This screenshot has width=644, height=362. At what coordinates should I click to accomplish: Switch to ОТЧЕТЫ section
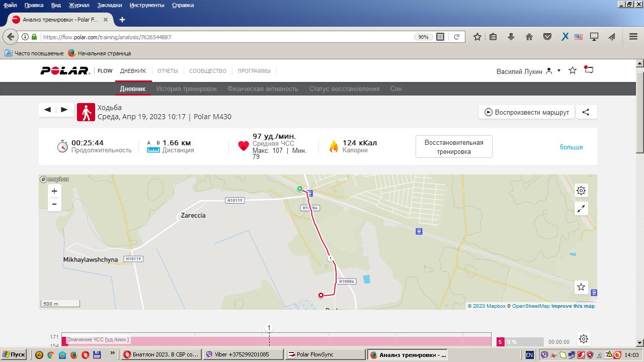[x=168, y=71]
